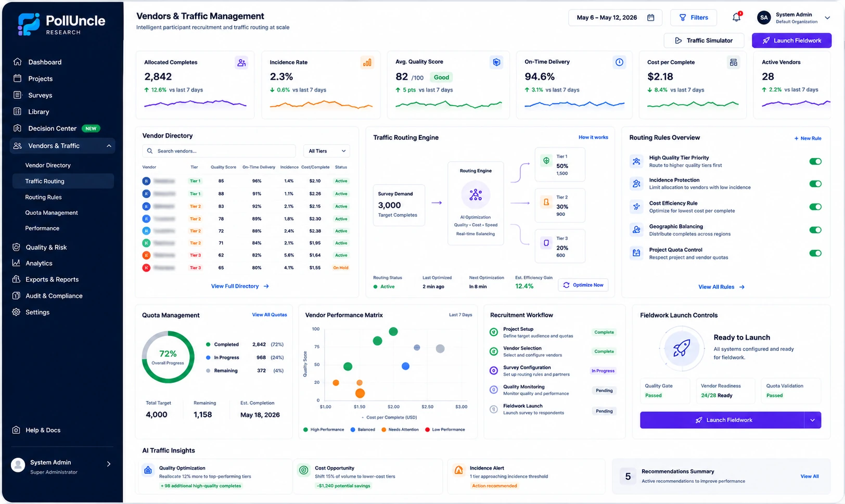
Task: Open the Performance submenu item
Action: [42, 228]
